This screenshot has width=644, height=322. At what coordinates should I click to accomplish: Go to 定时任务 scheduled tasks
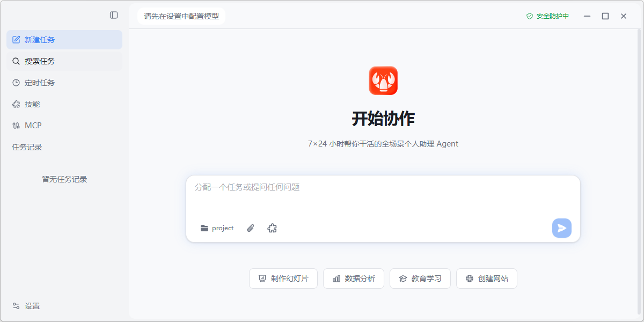[x=64, y=83]
